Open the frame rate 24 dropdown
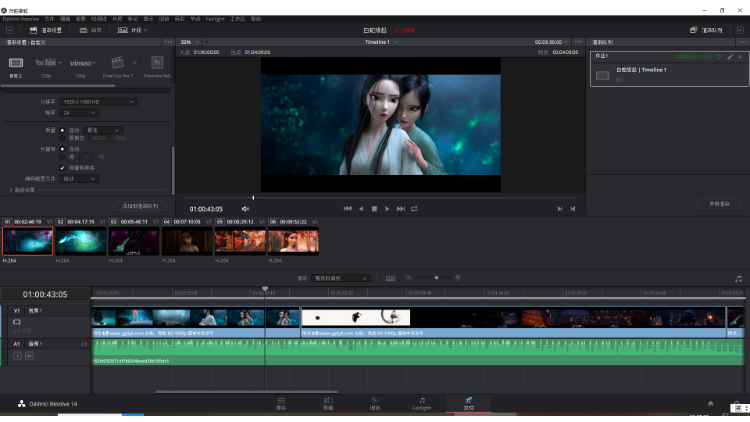The image size is (750, 422). pos(79,113)
